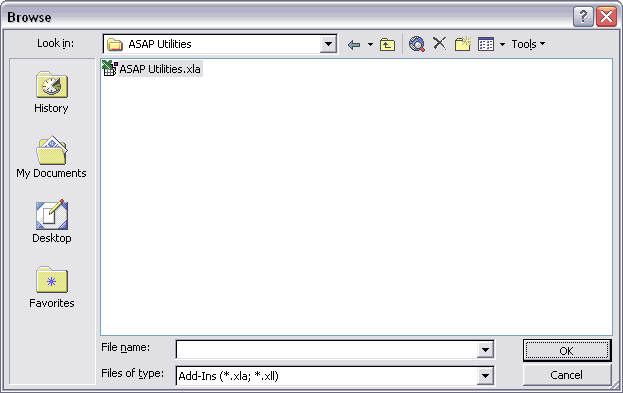Click the Delete X icon
This screenshot has width=623, height=393.
click(439, 43)
